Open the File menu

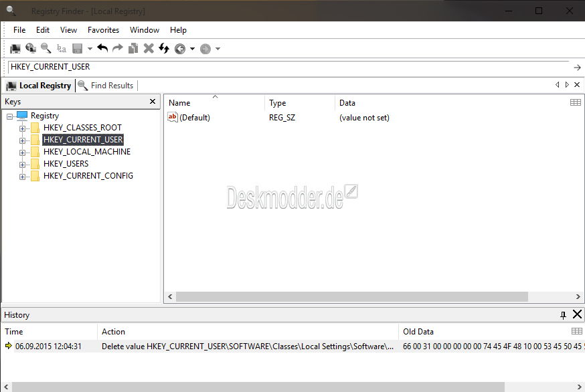[x=19, y=30]
